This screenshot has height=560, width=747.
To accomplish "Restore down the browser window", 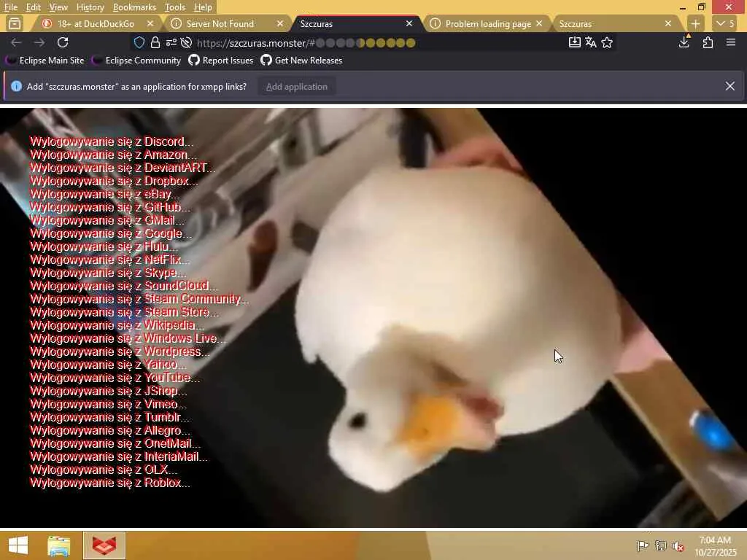I will (701, 7).
